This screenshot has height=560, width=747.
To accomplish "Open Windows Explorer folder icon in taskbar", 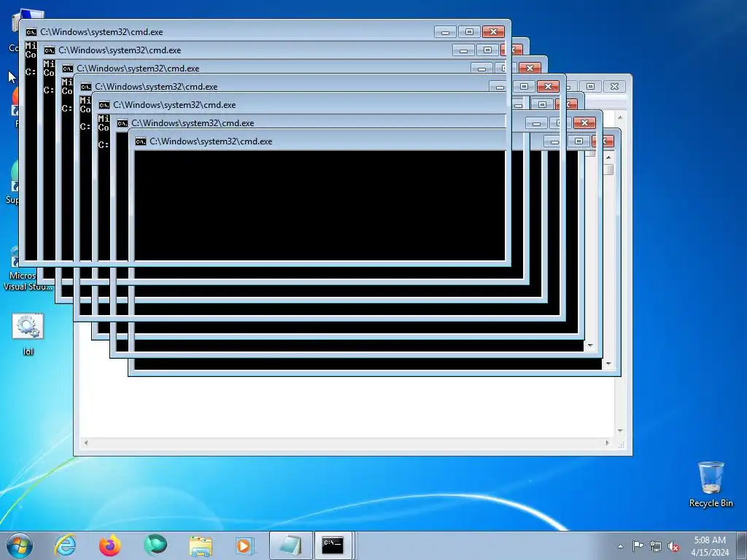I will click(201, 545).
